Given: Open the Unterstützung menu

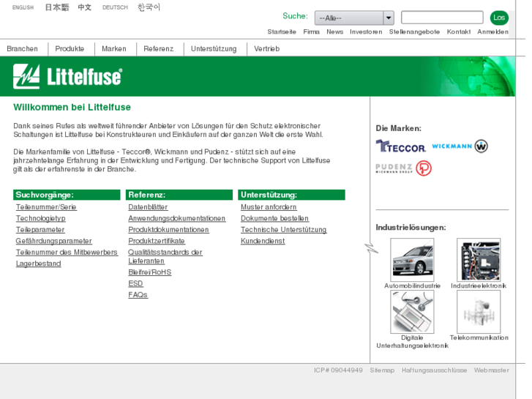Looking at the screenshot, I should point(214,49).
